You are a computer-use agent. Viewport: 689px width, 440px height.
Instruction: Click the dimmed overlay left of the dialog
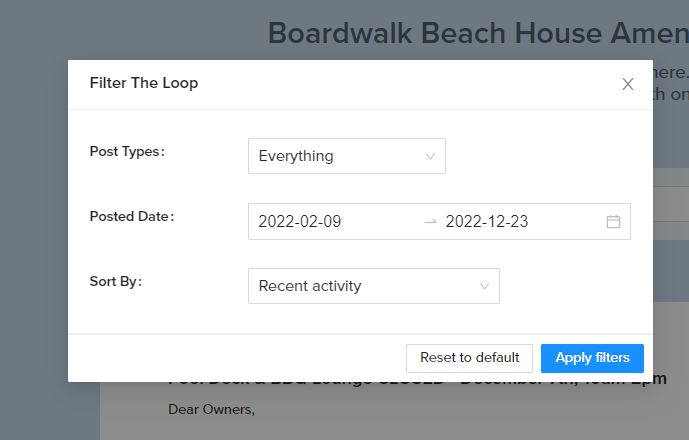(34, 220)
